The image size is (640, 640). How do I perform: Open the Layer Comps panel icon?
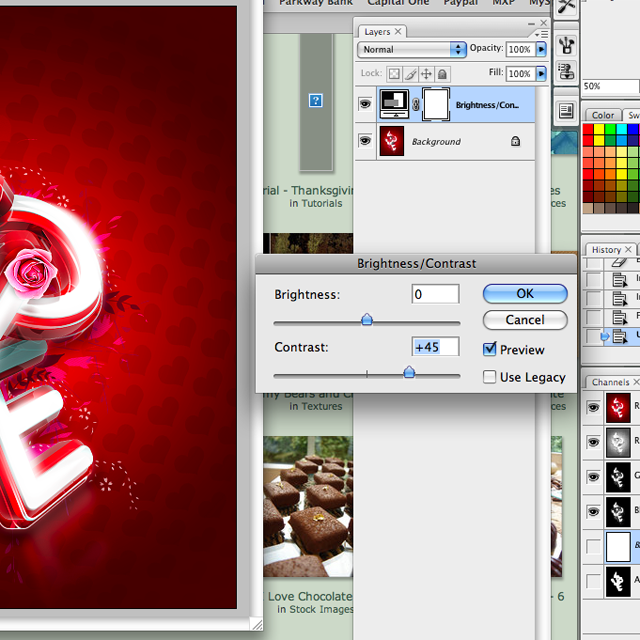pos(567,111)
